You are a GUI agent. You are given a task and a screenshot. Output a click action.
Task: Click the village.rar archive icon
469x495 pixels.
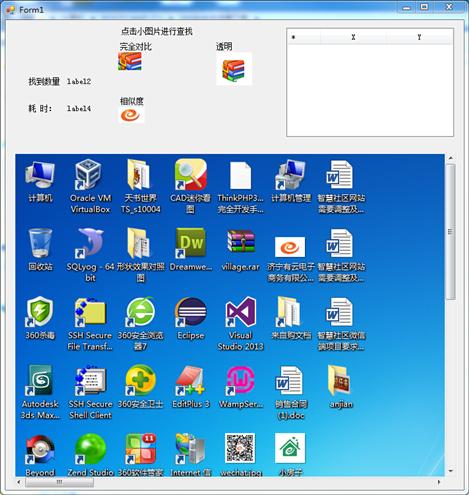[x=241, y=241]
